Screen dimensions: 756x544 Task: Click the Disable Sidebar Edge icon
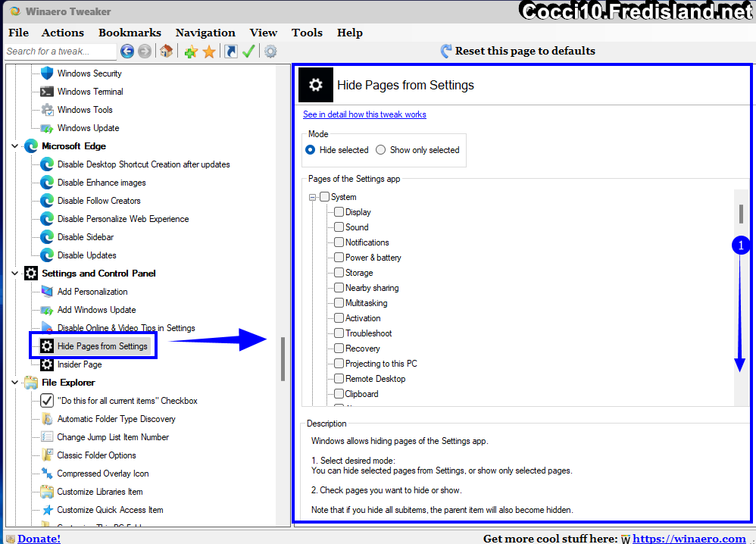pos(47,237)
